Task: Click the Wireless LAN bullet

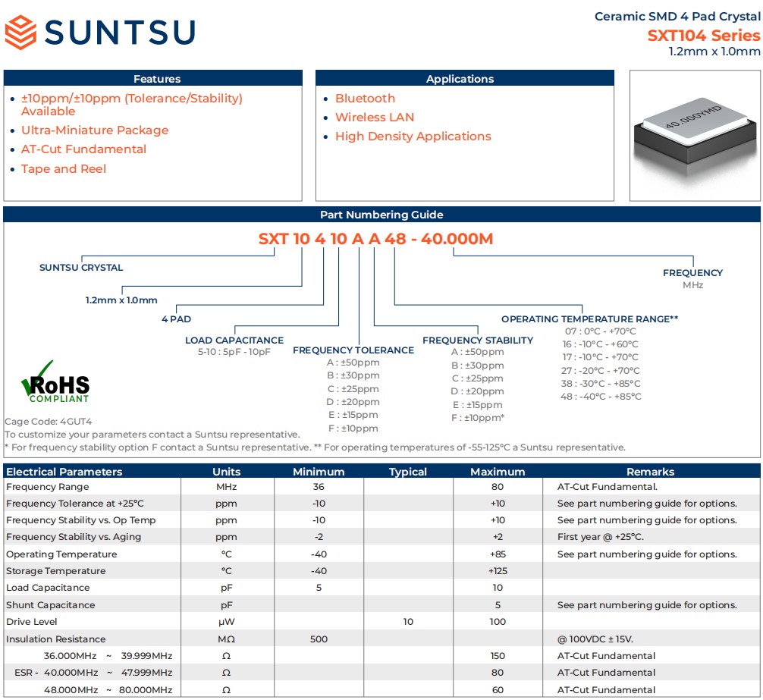Action: pos(375,118)
